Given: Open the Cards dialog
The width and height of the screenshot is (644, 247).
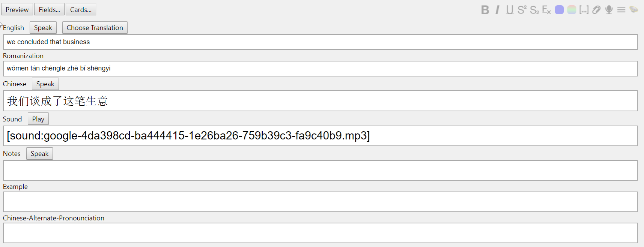Looking at the screenshot, I should coord(81,9).
